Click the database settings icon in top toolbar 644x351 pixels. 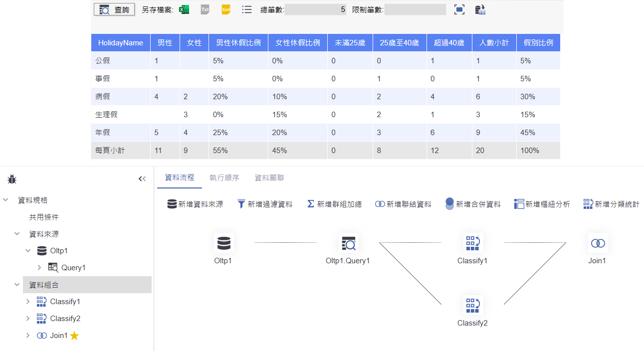[480, 9]
